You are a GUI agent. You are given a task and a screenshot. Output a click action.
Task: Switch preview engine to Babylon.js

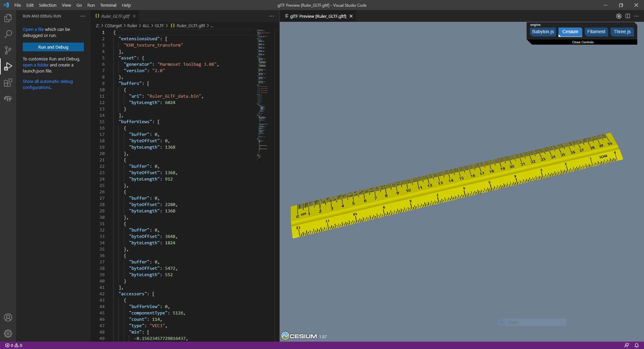(x=542, y=32)
